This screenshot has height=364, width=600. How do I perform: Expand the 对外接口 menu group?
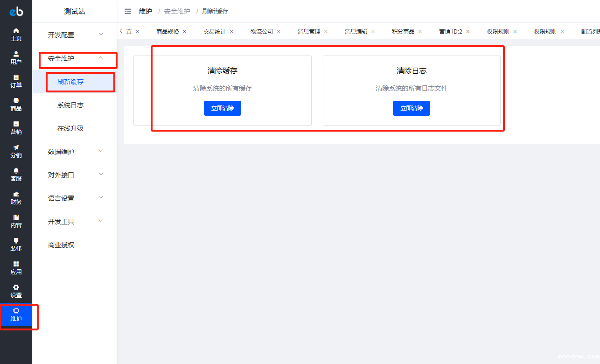[x=75, y=175]
